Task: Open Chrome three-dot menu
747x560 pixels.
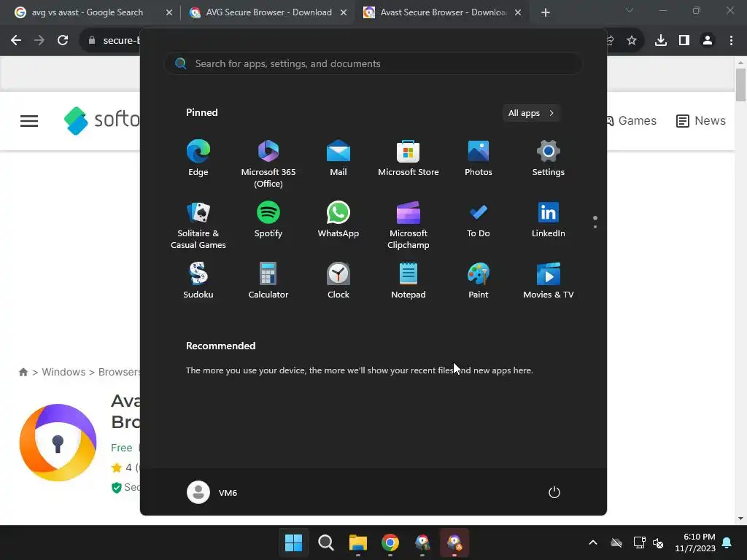Action: point(731,41)
